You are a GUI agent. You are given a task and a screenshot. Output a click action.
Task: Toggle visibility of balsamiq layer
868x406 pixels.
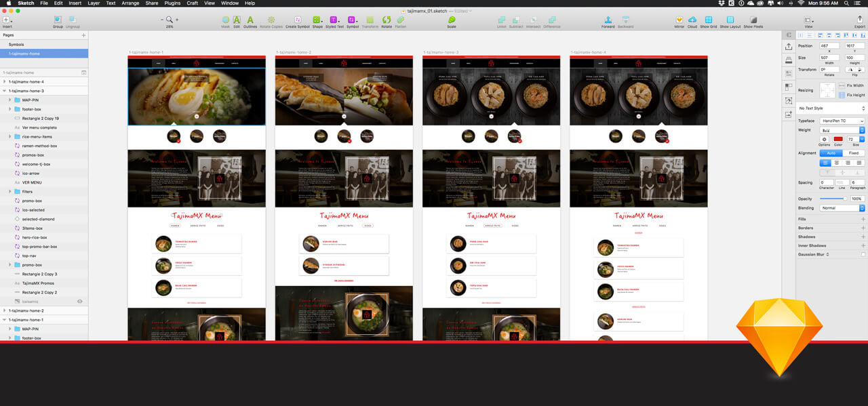coord(80,301)
